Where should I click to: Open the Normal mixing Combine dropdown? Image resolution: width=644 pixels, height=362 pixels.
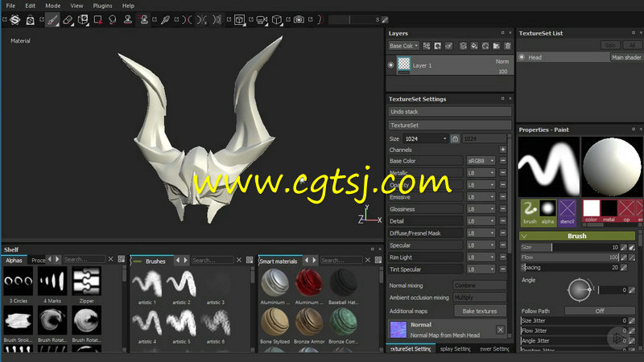[480, 286]
